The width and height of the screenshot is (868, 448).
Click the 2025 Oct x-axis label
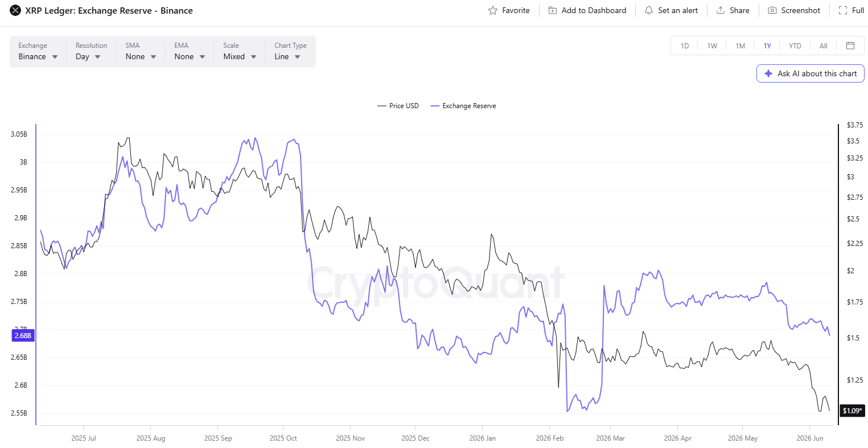(x=283, y=438)
